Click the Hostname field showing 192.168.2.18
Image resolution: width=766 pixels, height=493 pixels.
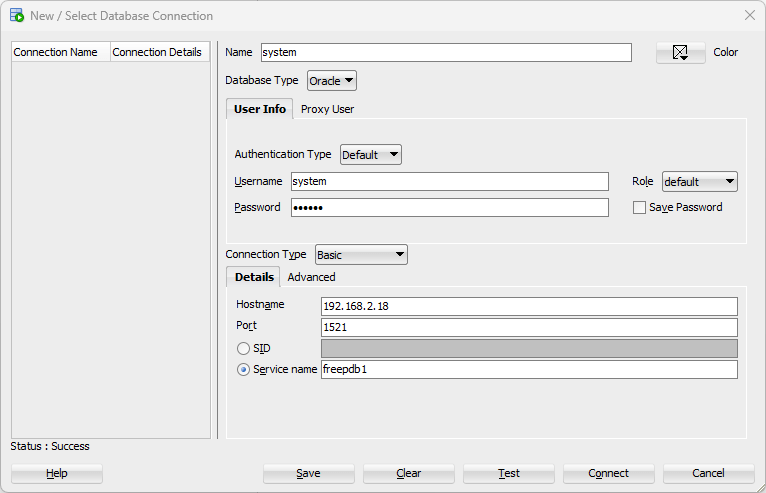pyautogui.click(x=530, y=306)
